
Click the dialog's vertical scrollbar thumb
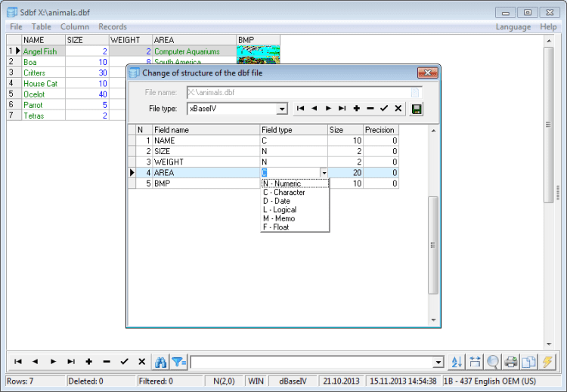(x=433, y=245)
